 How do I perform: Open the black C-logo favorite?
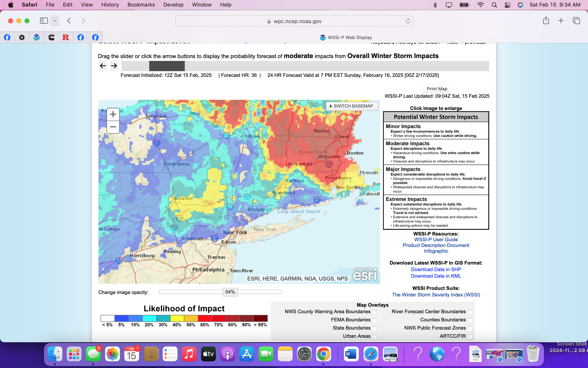point(51,37)
